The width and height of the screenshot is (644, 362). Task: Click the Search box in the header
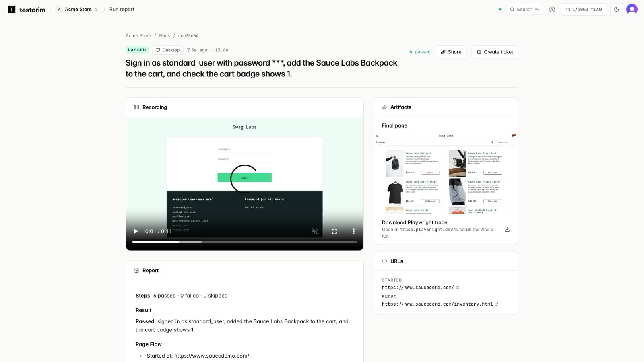pyautogui.click(x=524, y=9)
